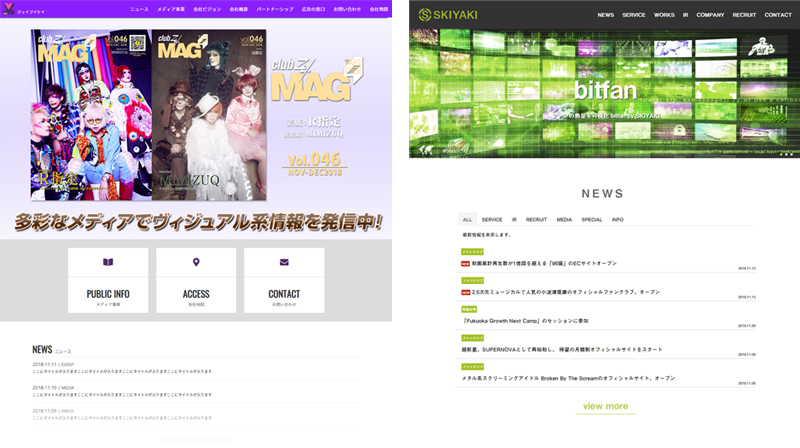Open パートナーシップ in the purple navigation bar

[275, 9]
